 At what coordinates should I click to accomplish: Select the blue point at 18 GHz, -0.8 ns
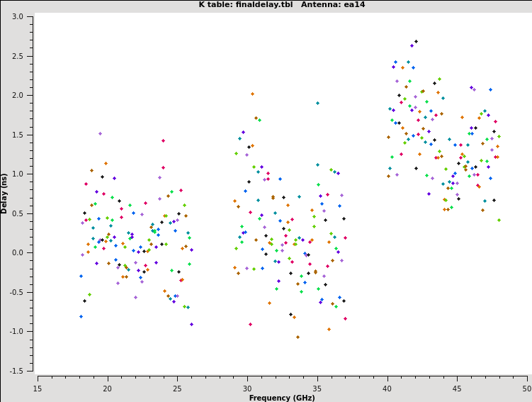[81, 316]
